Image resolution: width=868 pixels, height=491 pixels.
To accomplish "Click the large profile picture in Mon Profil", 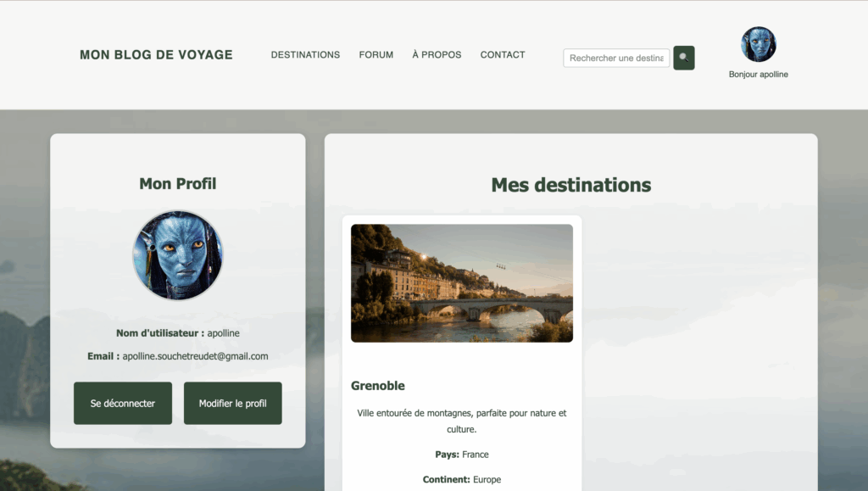I will 178,255.
